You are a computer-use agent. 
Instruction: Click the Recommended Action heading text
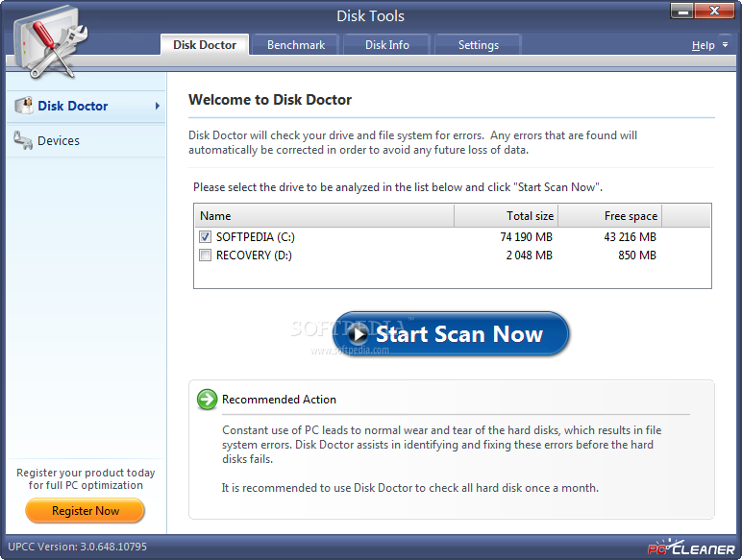coord(279,400)
